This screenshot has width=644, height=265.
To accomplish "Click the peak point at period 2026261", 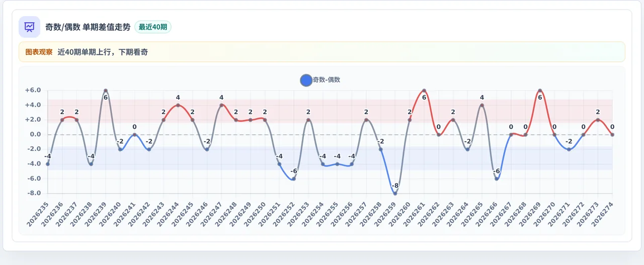I will [424, 91].
